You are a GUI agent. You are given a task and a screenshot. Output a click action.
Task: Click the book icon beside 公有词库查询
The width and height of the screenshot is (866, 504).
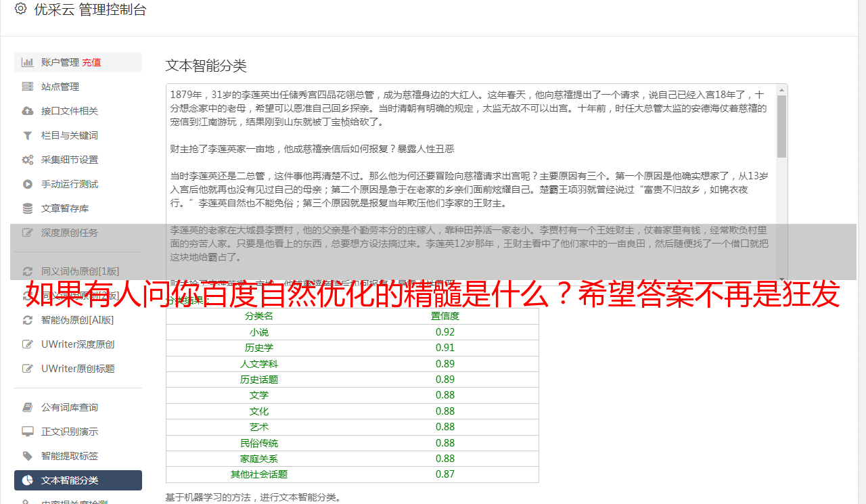[28, 407]
